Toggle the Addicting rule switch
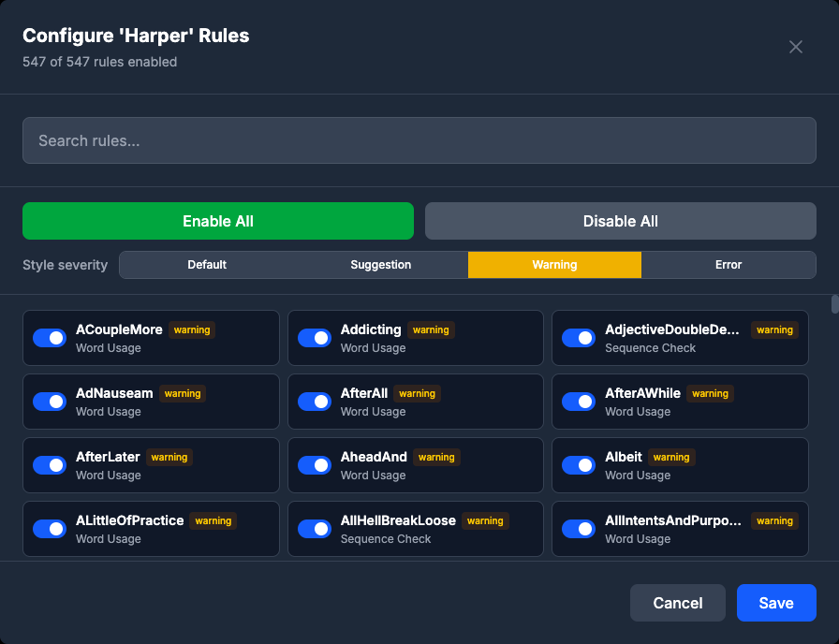The height and width of the screenshot is (644, 839). pyautogui.click(x=315, y=338)
